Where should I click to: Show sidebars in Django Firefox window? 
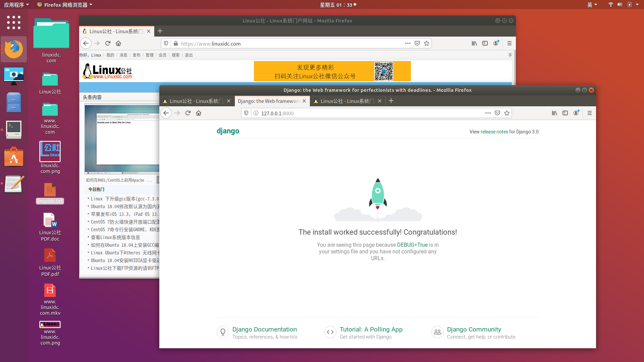coord(565,113)
